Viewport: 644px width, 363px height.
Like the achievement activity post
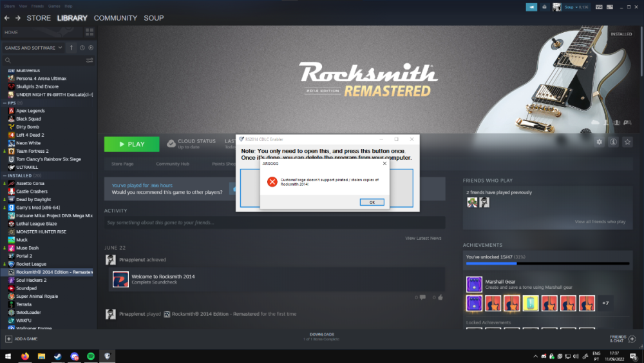point(440,297)
